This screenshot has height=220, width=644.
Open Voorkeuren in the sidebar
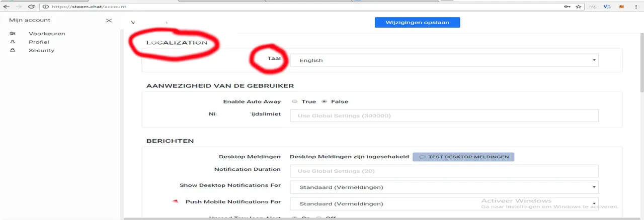coord(47,34)
